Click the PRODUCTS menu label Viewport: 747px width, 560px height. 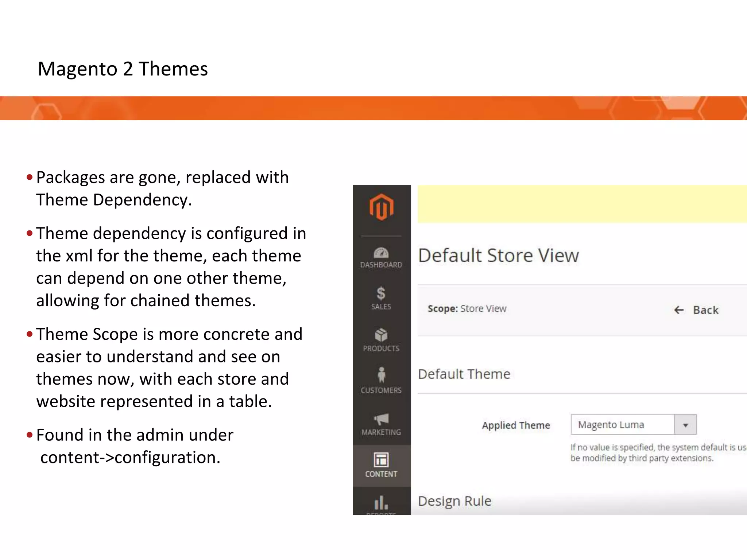(381, 349)
